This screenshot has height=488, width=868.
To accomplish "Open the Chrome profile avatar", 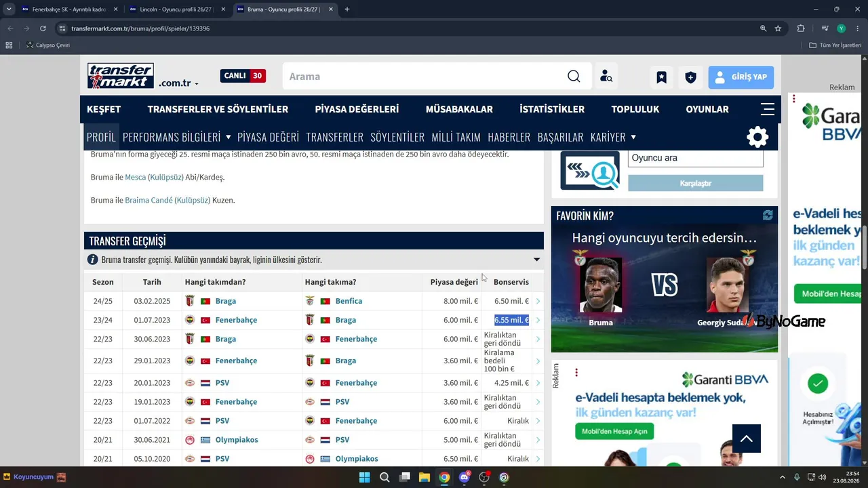I will 842,28.
